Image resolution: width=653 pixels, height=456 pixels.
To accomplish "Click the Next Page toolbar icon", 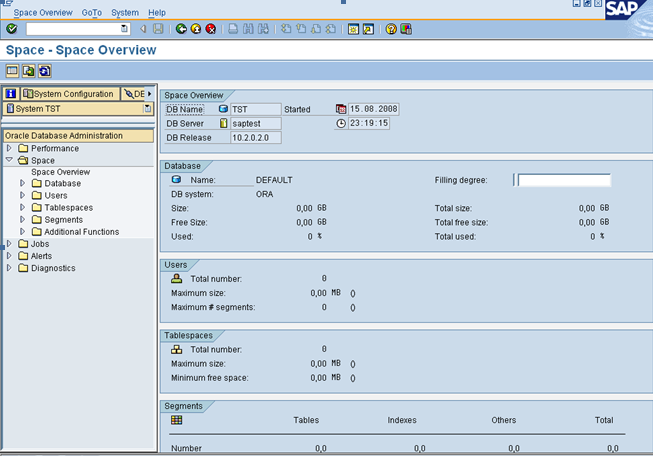I will tap(316, 29).
